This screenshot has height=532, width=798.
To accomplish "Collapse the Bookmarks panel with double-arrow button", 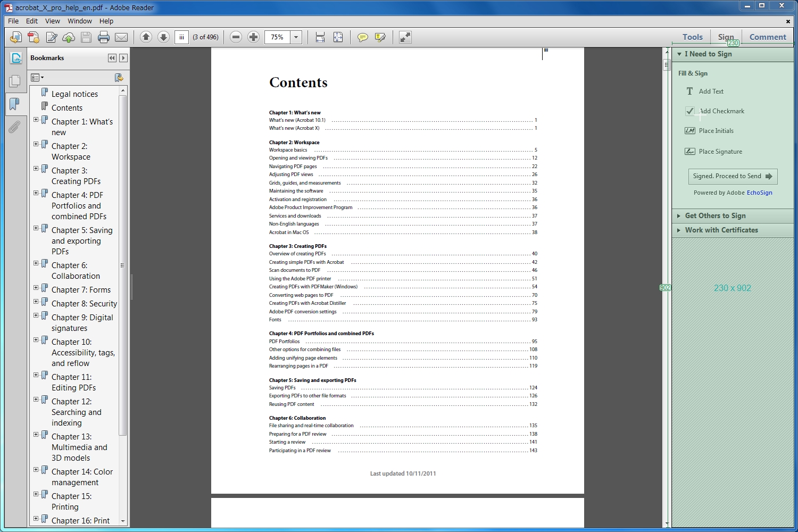I will pos(112,58).
